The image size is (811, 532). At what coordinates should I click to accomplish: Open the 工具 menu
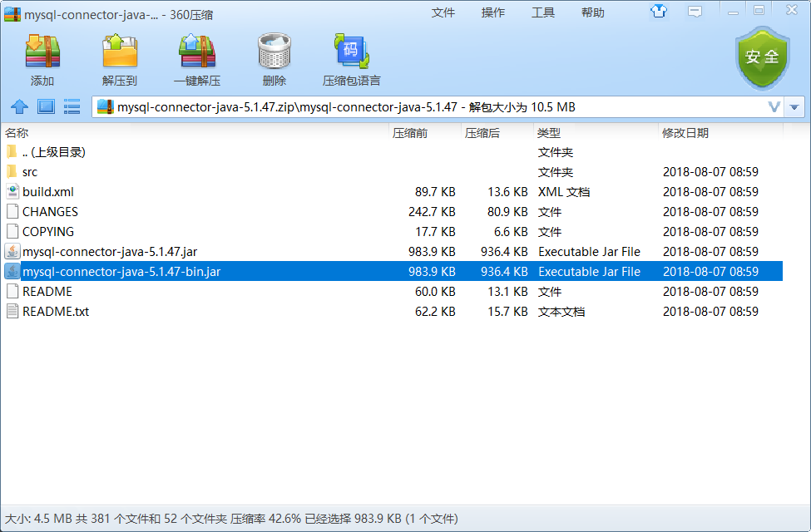pyautogui.click(x=543, y=14)
